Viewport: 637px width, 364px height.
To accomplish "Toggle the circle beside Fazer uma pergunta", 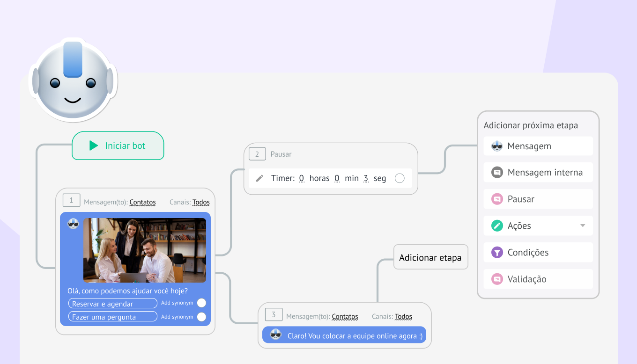I will (201, 317).
